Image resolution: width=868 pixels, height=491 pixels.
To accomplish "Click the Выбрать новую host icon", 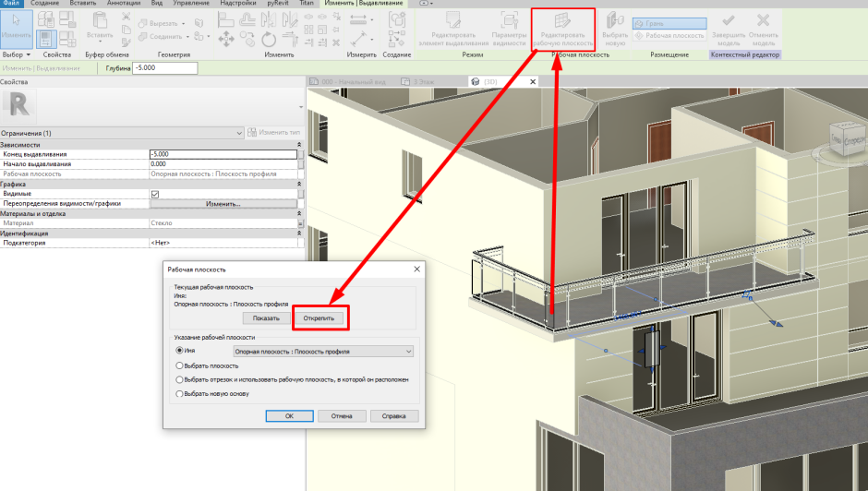I will point(614,22).
